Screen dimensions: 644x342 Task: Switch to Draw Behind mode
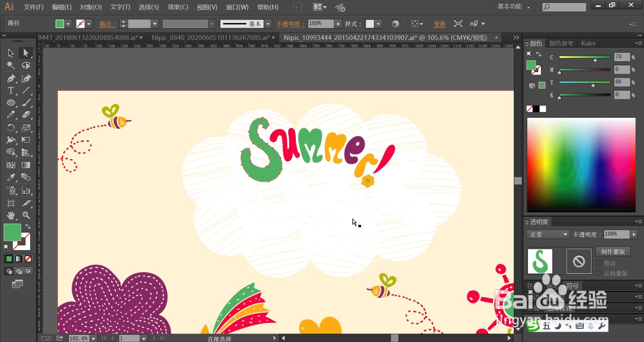pyautogui.click(x=19, y=271)
